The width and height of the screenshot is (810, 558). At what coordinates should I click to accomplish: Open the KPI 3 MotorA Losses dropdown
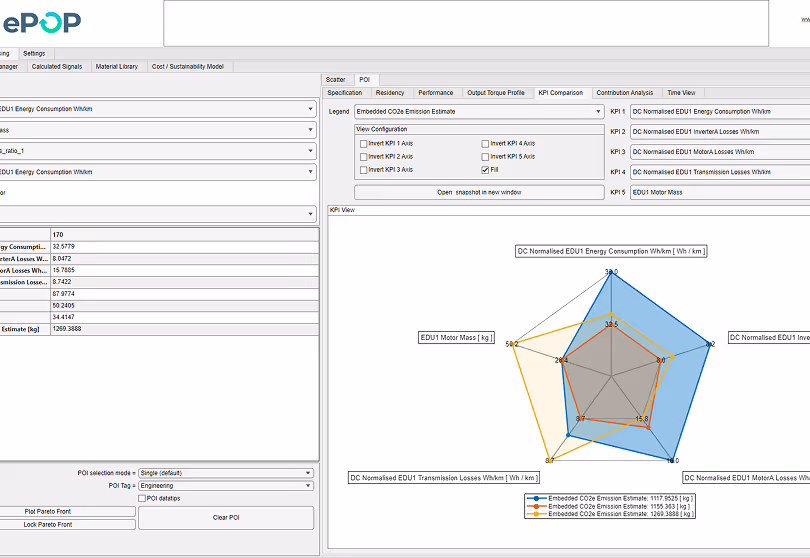[x=720, y=151]
